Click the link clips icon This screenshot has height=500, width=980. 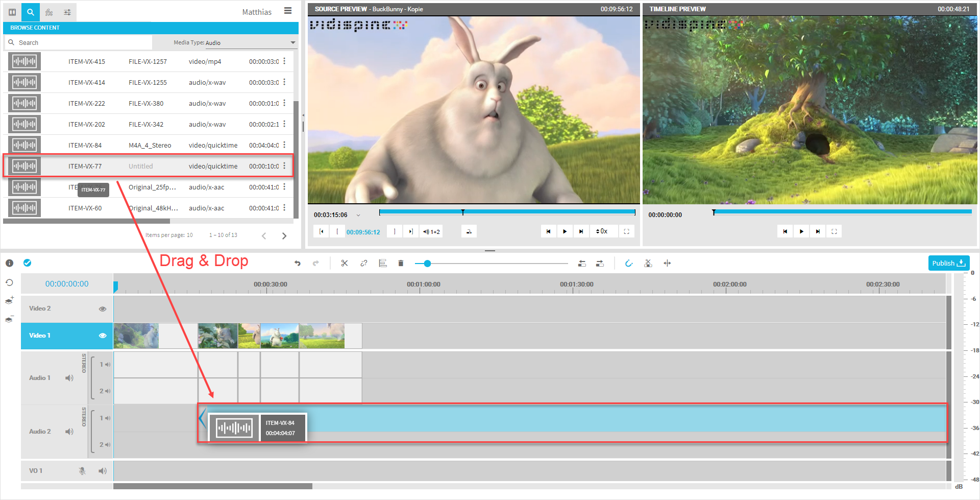pyautogui.click(x=363, y=264)
